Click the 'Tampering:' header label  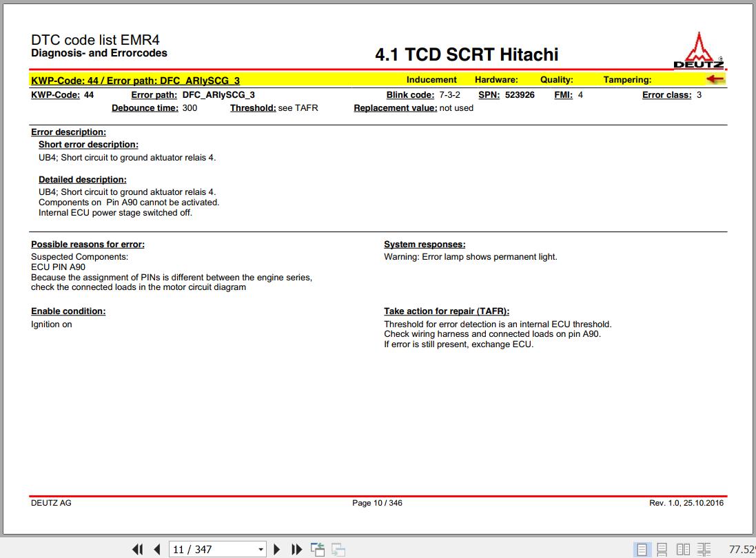pyautogui.click(x=627, y=79)
